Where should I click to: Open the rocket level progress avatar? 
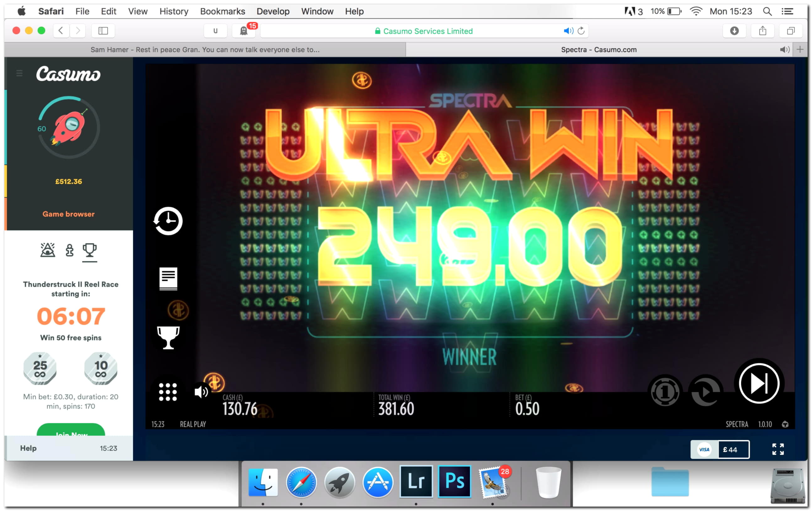(x=69, y=127)
